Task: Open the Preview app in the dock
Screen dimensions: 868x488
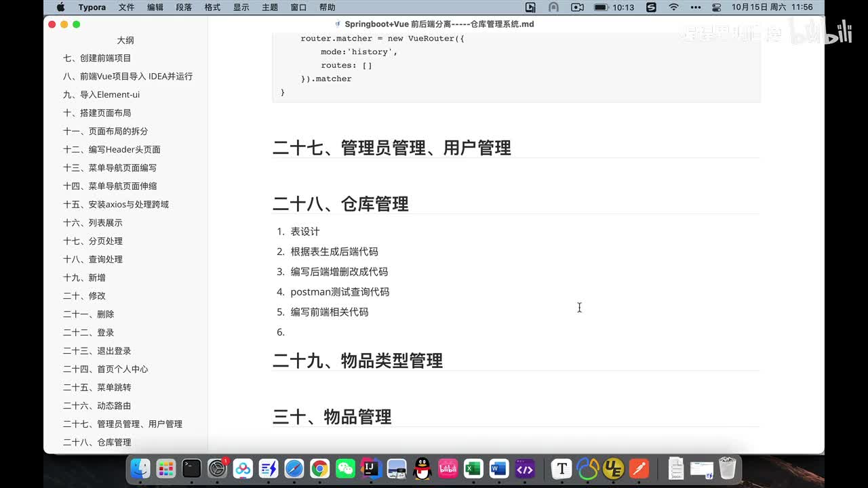Action: (x=397, y=468)
